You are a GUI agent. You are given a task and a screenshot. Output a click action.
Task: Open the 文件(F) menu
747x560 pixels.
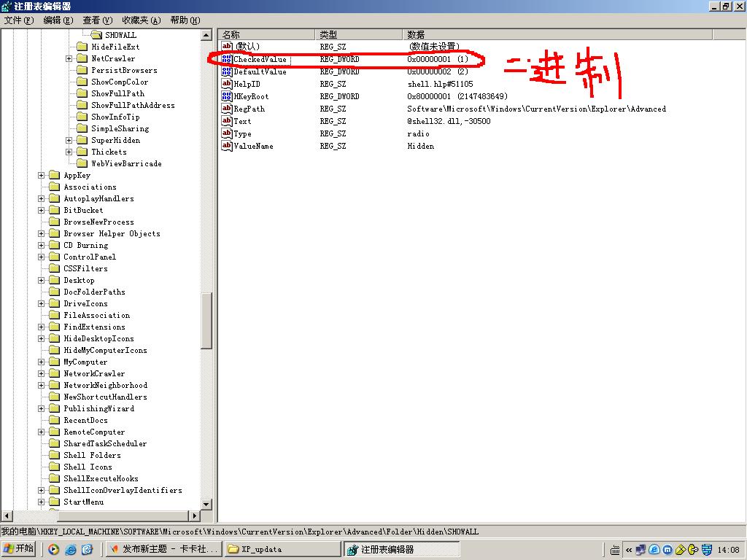click(x=19, y=20)
